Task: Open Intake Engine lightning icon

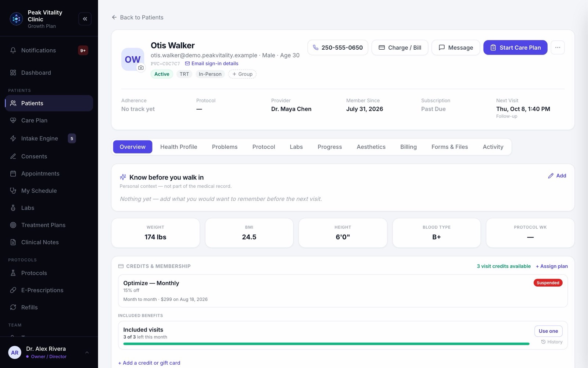Action: [x=13, y=138]
